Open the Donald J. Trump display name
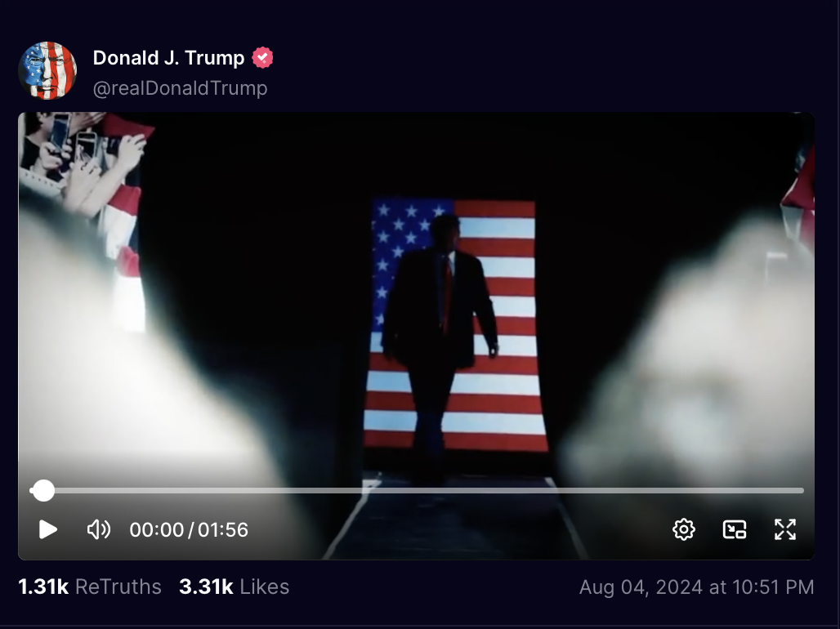 click(169, 57)
